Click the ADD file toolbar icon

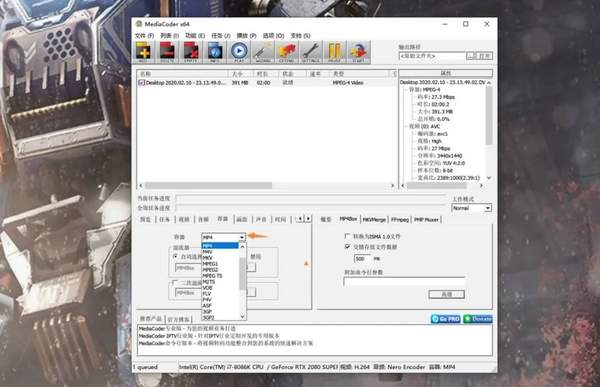[x=143, y=52]
